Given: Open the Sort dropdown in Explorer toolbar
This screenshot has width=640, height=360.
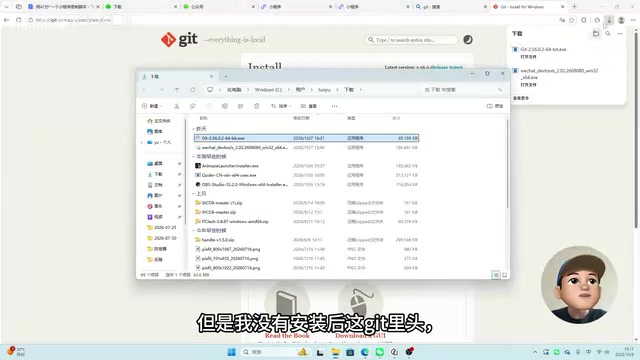Looking at the screenshot, I should point(280,106).
